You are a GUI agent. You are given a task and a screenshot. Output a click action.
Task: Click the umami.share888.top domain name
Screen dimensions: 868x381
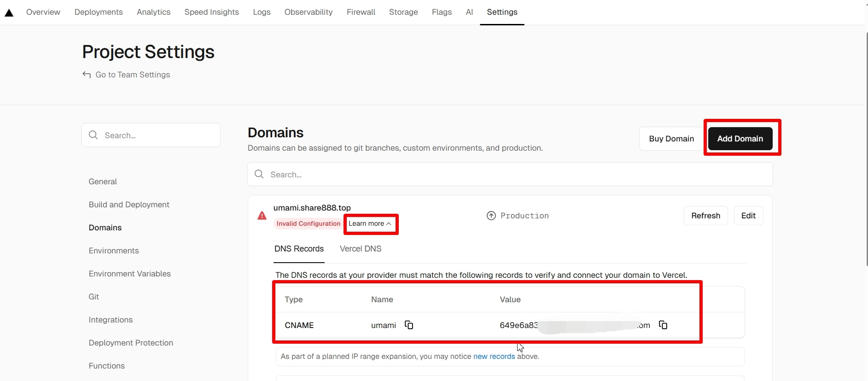tap(312, 208)
